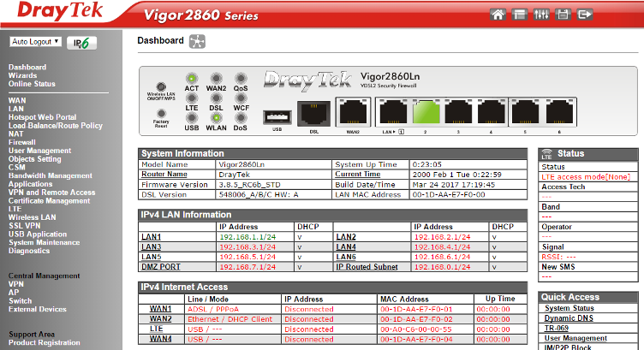Open SSL VPN menu
The width and height of the screenshot is (644, 350).
click(25, 226)
